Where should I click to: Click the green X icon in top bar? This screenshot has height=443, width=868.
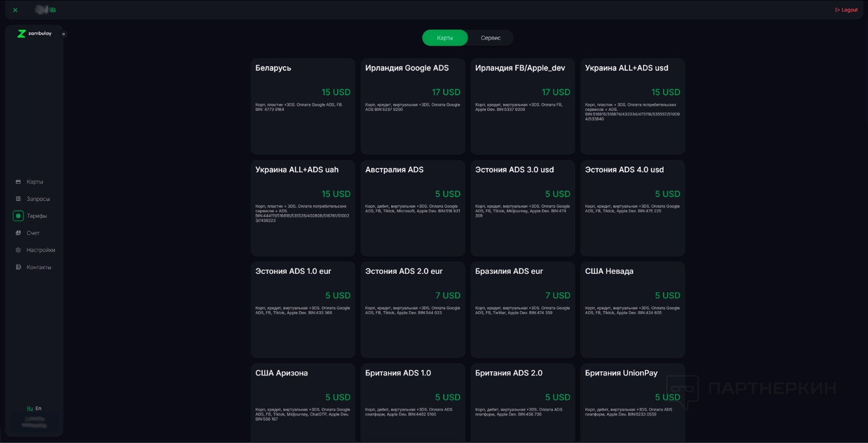15,10
